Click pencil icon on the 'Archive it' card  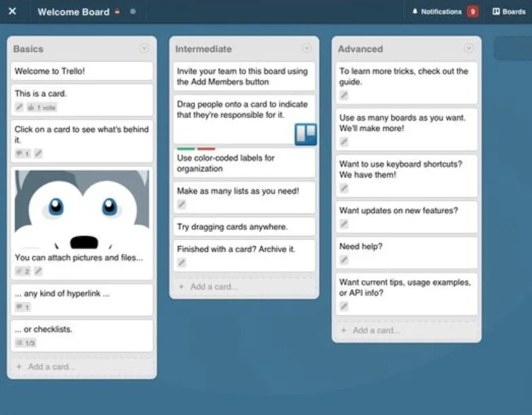tap(182, 262)
